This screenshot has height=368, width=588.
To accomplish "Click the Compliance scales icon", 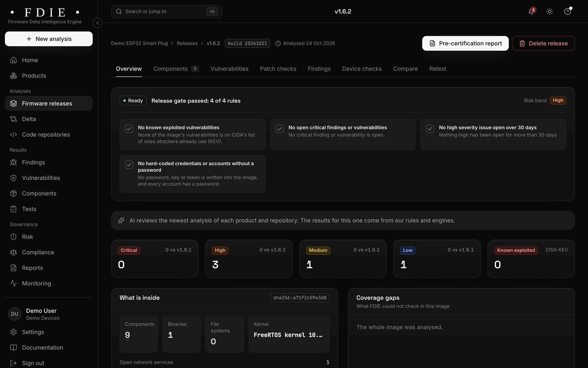I will (14, 252).
